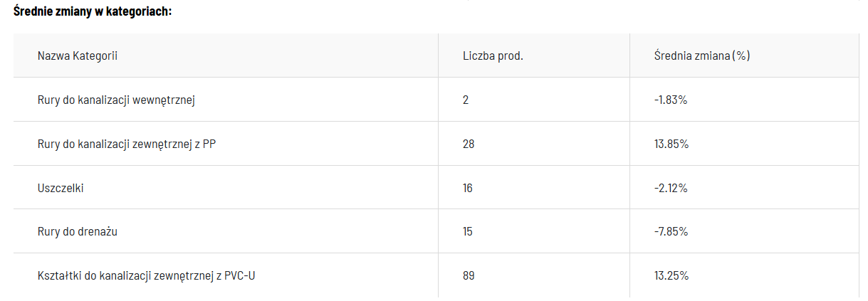The width and height of the screenshot is (868, 301).
Task: Click the 'PVC-U' text in the last category
Action: 239,275
